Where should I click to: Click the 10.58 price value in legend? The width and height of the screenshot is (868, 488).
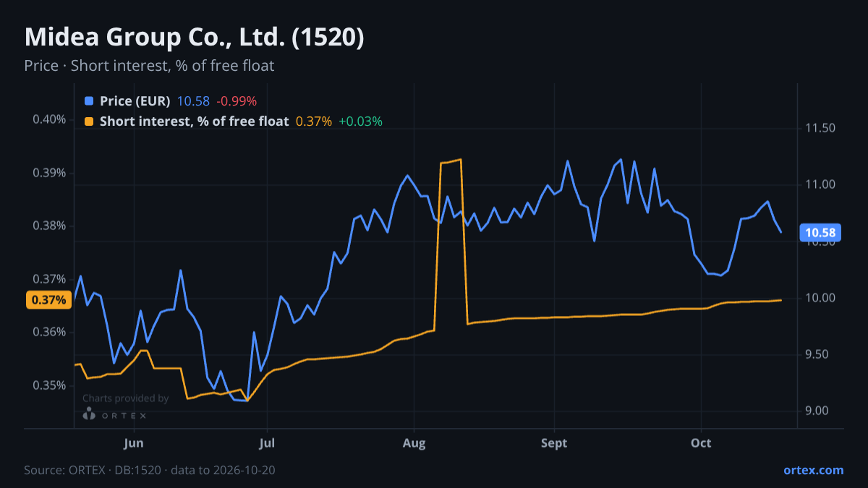193,101
